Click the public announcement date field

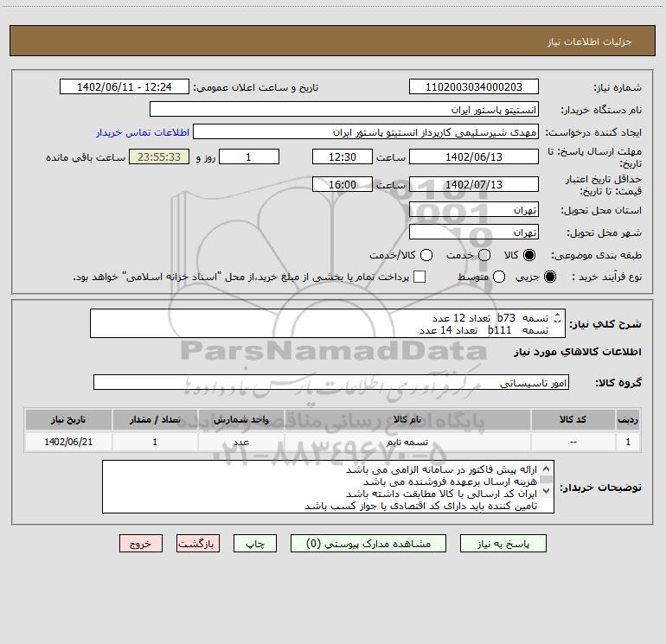point(125,86)
